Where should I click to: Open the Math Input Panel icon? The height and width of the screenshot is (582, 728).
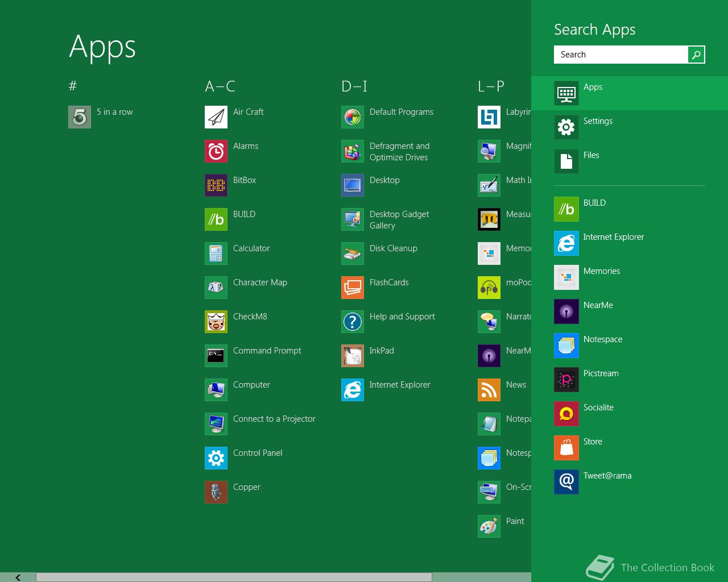coord(489,185)
